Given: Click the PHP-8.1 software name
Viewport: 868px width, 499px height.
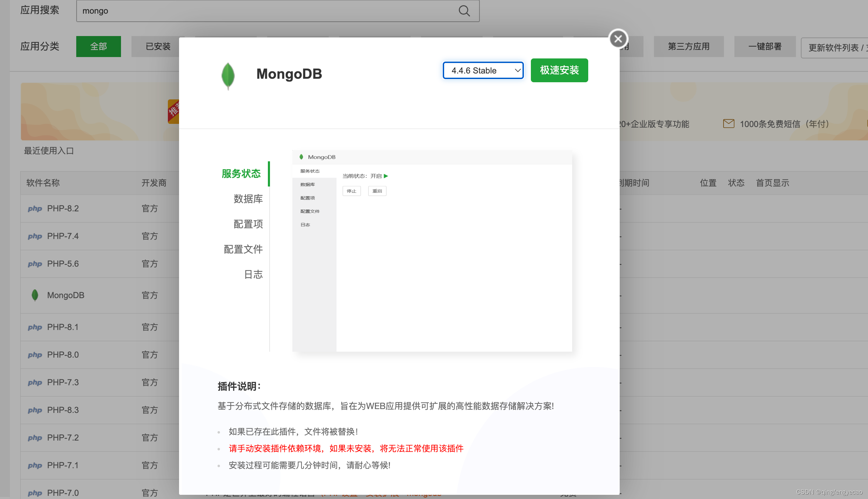Looking at the screenshot, I should coord(63,327).
